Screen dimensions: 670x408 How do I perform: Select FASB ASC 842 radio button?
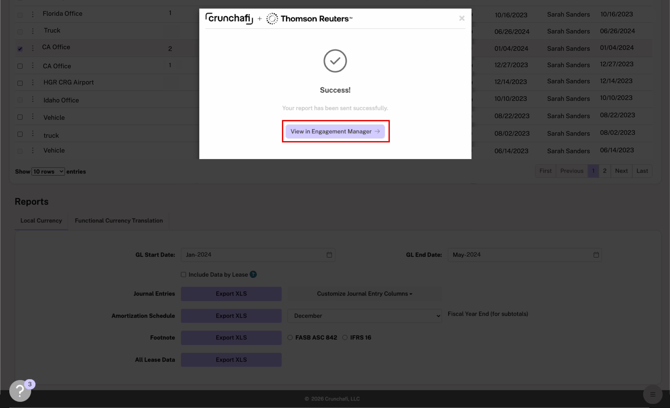click(290, 338)
